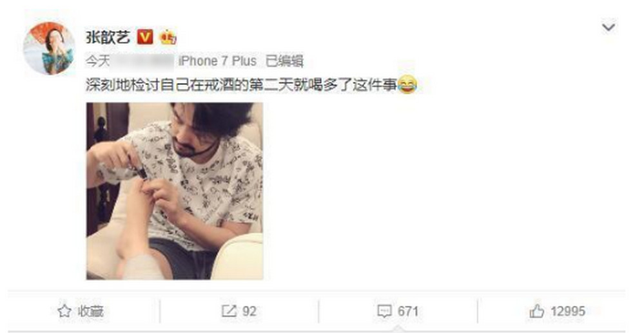The width and height of the screenshot is (644, 333).
Task: Open the 671 comments section
Action: point(408,311)
